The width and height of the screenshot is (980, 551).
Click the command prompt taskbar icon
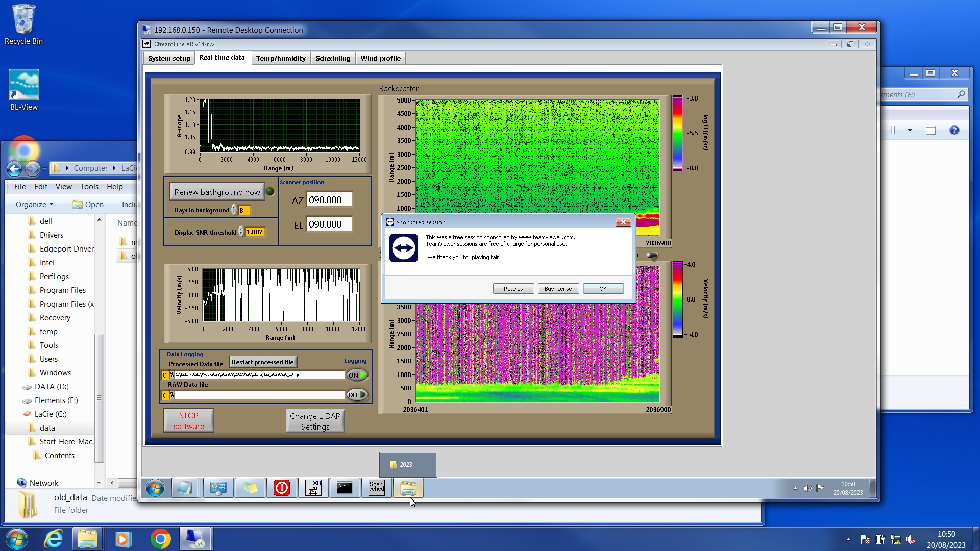[345, 488]
